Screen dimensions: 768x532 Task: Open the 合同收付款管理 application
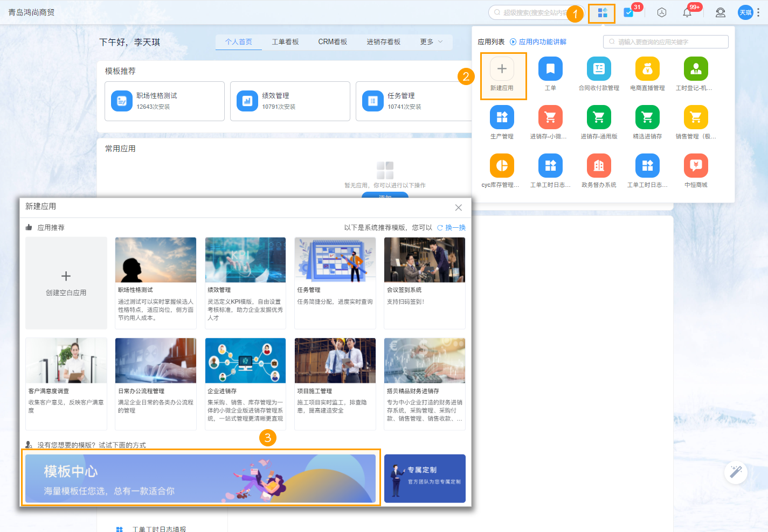[599, 68]
